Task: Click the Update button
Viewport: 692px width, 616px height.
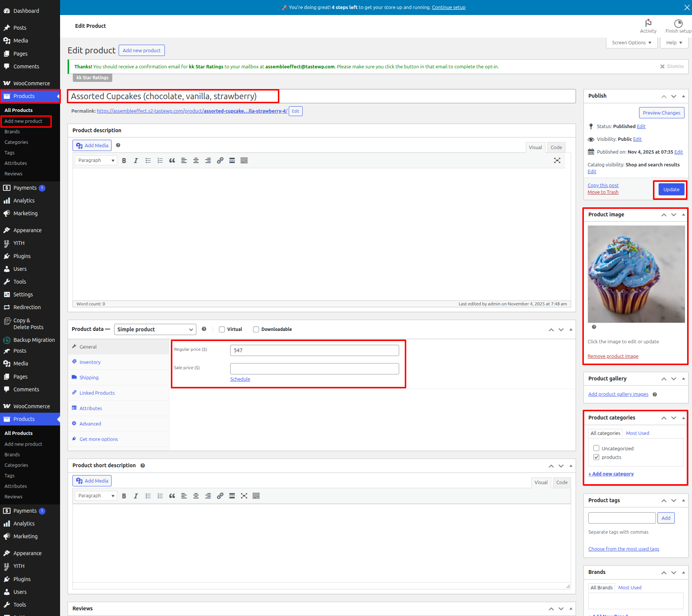Action: click(x=671, y=190)
